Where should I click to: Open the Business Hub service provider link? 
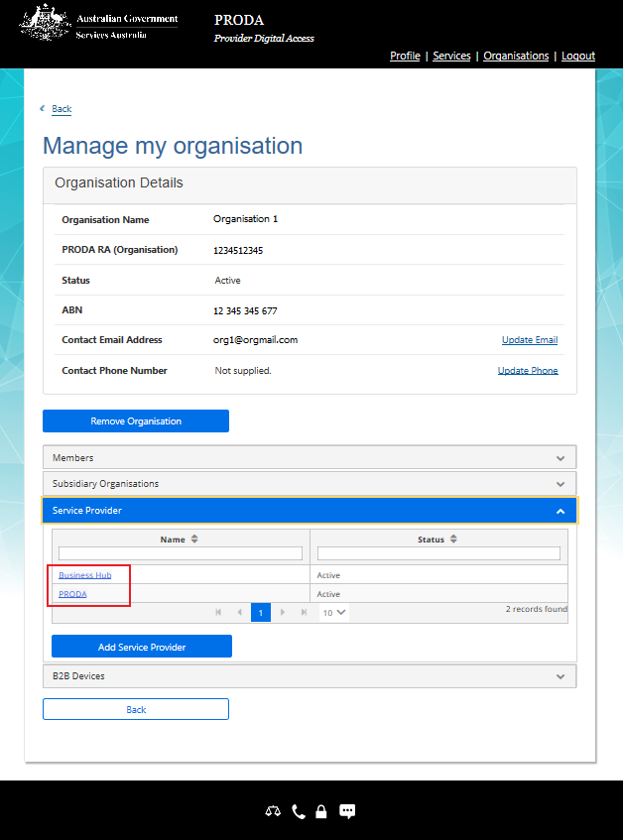(x=84, y=575)
